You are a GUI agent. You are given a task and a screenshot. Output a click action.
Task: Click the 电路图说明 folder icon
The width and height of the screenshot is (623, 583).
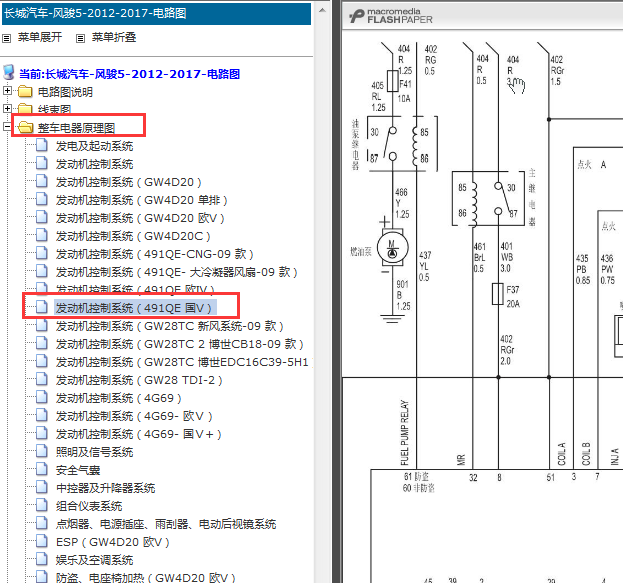tap(25, 91)
